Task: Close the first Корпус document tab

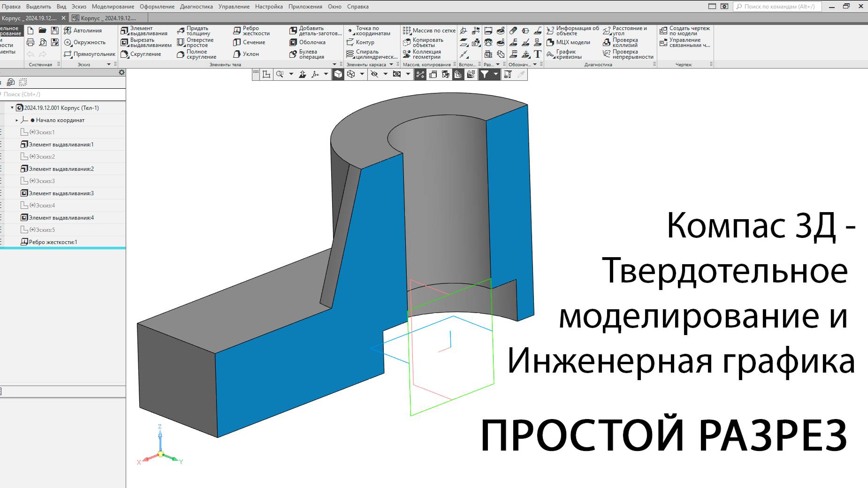Action: click(x=64, y=18)
